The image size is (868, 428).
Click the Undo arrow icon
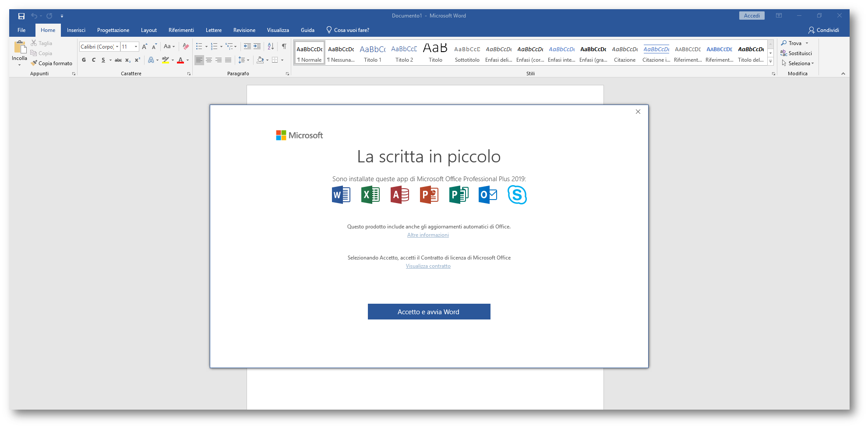point(34,16)
